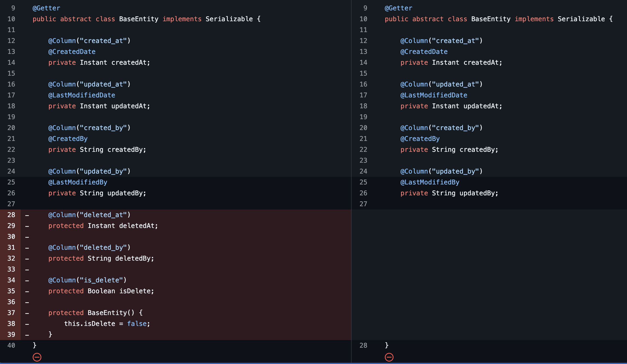Click the deletion minus marker on line 28
This screenshot has height=364, width=627.
[x=27, y=215]
